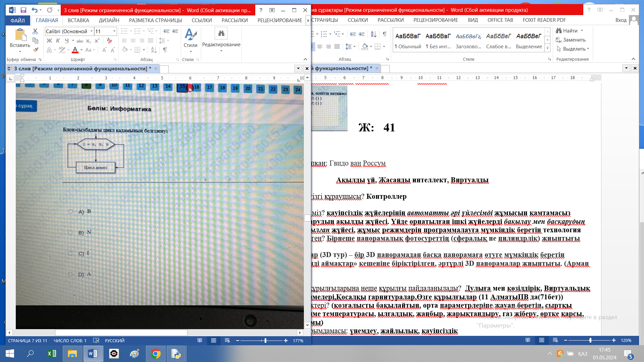The height and width of the screenshot is (362, 644).
Task: Toggle paragraph marks ¶ in front window
Action: point(165,50)
